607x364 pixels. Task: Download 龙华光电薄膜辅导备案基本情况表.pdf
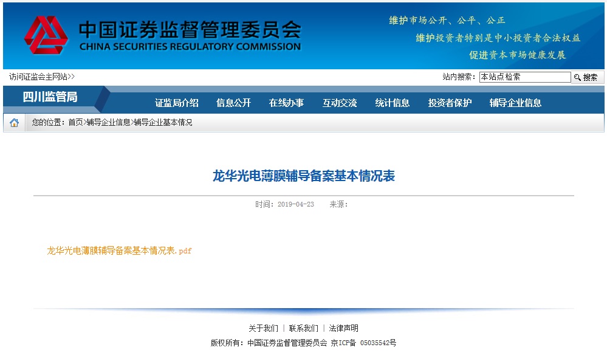pyautogui.click(x=119, y=250)
